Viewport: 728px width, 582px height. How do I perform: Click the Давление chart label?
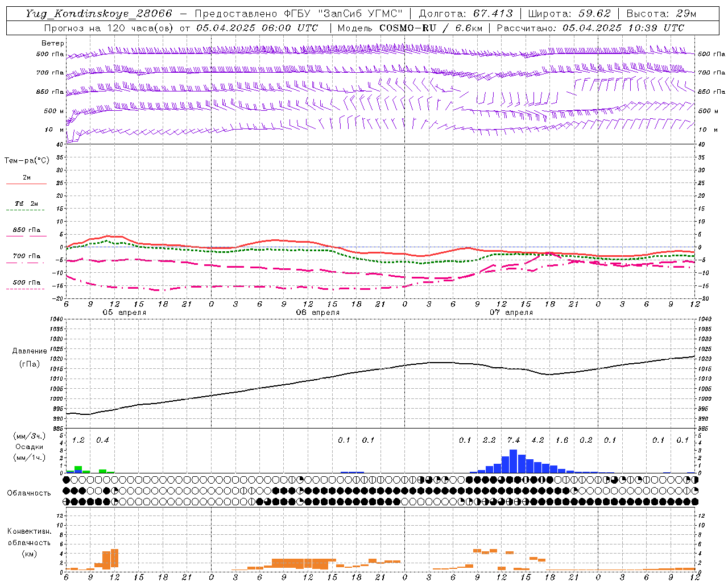tap(30, 351)
